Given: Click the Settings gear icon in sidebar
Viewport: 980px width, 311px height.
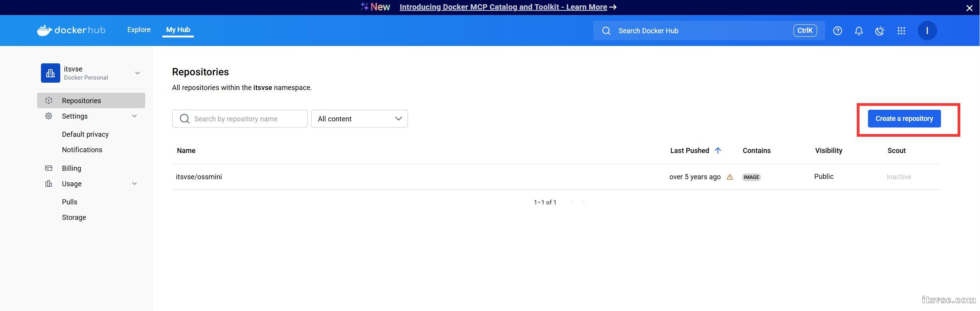Looking at the screenshot, I should [49, 116].
